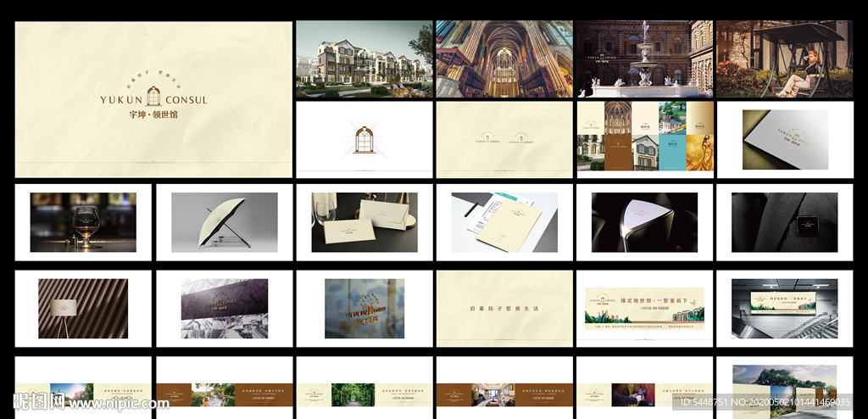The height and width of the screenshot is (419, 868).
Task: Open the glass window logo signage mockup
Action: point(364,309)
